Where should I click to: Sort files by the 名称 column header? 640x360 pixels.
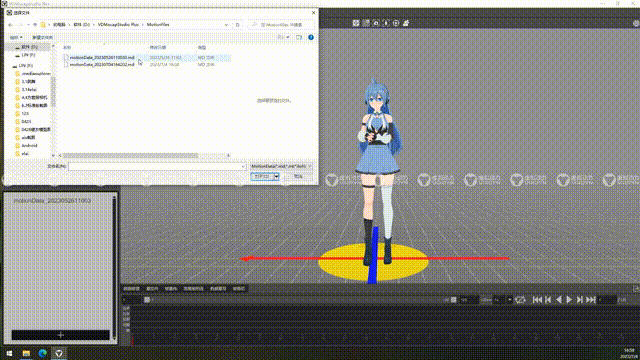tap(67, 48)
